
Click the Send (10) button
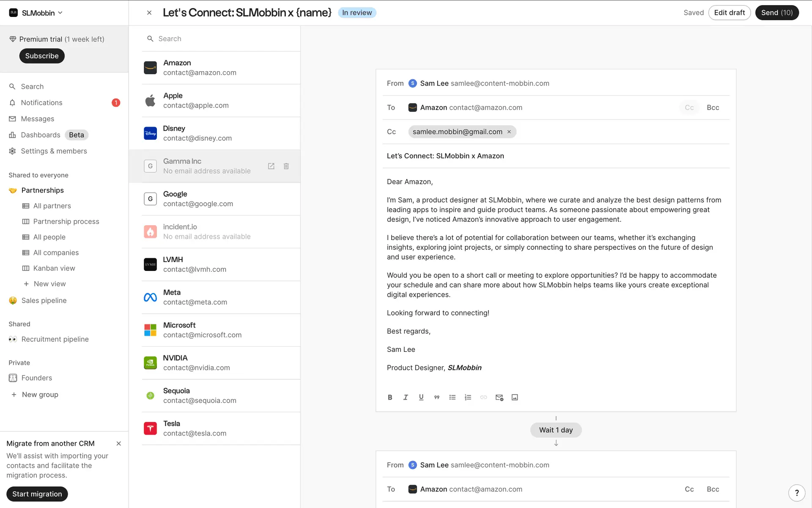[x=776, y=13]
